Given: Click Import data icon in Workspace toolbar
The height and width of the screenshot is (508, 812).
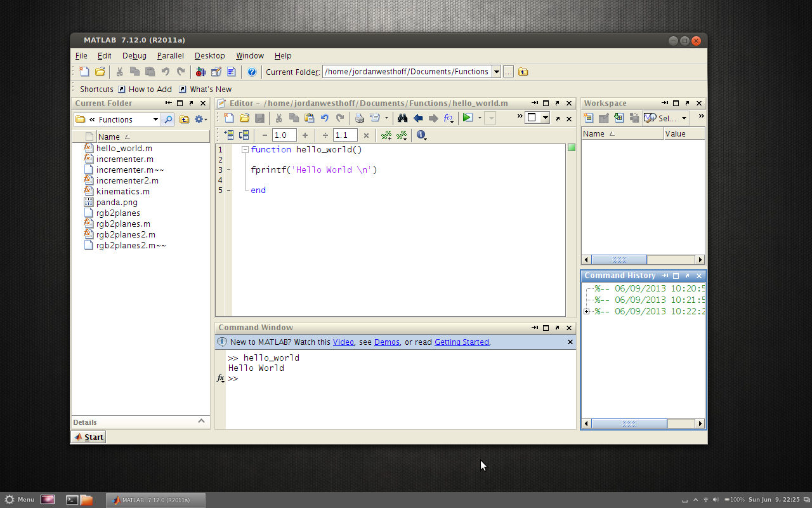Looking at the screenshot, I should pyautogui.click(x=619, y=118).
